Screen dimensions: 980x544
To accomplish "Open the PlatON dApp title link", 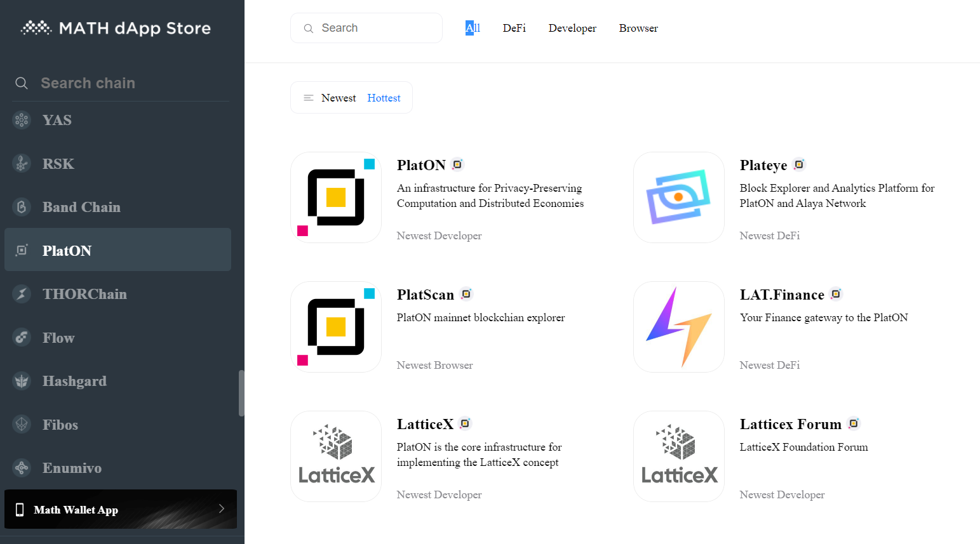I will coord(421,165).
